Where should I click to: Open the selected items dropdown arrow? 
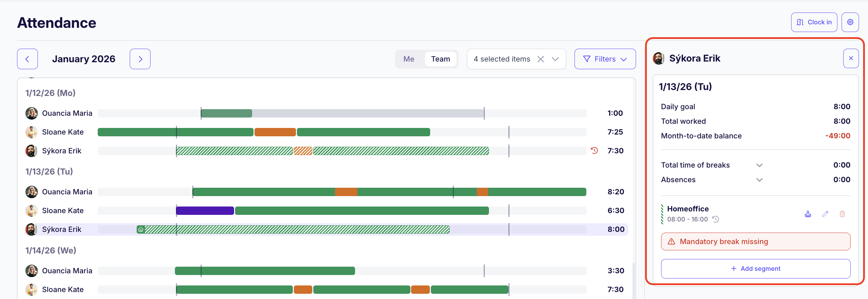[555, 59]
